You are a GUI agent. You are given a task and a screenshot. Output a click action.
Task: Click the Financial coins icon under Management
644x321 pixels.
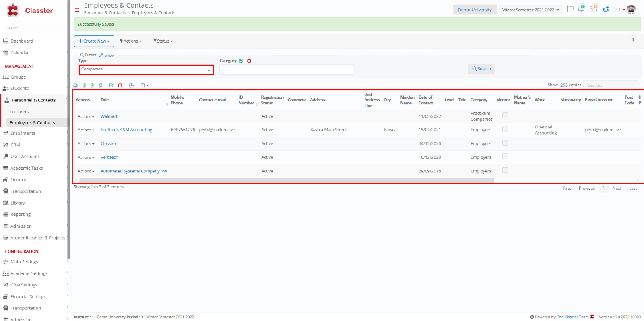pos(6,180)
